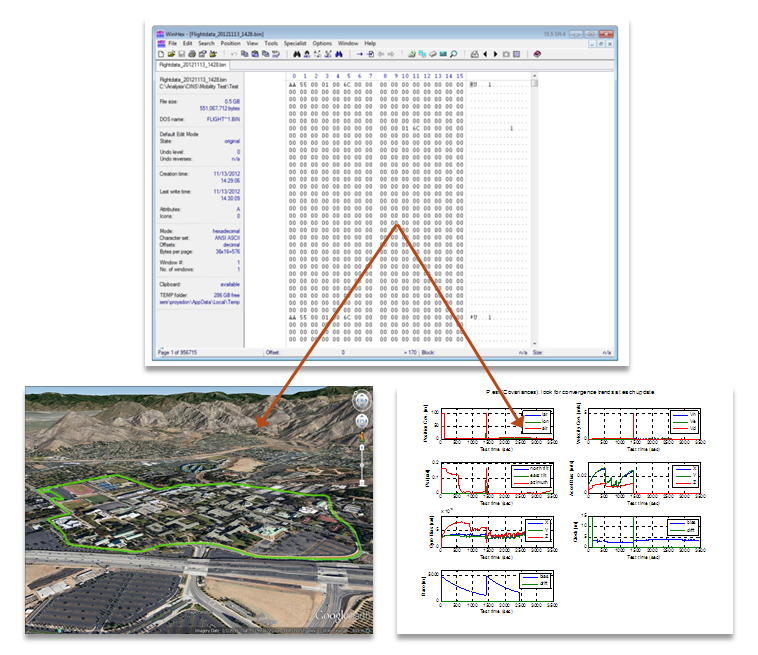Click the WinHex application icon in title bar
Image resolution: width=758 pixels, height=655 pixels.
point(160,34)
